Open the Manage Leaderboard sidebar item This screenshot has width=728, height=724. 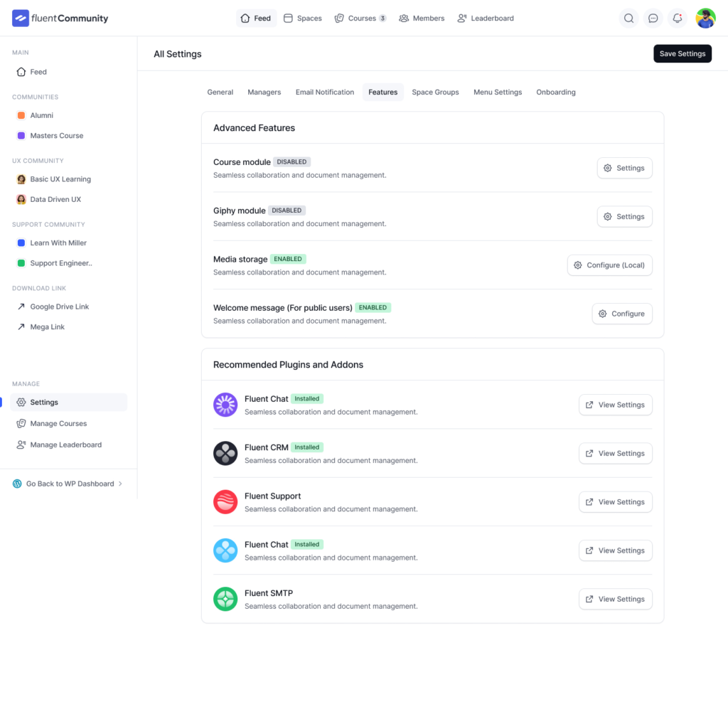coord(69,444)
